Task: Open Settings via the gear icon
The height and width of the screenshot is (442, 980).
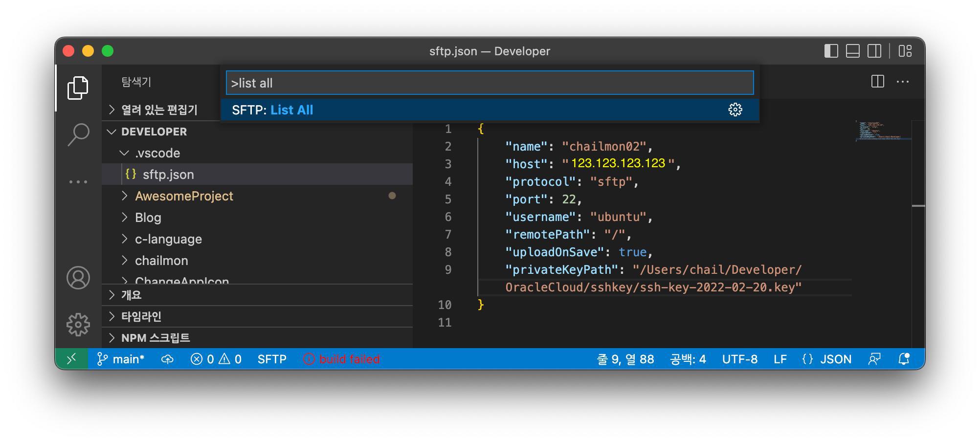Action: [x=79, y=323]
